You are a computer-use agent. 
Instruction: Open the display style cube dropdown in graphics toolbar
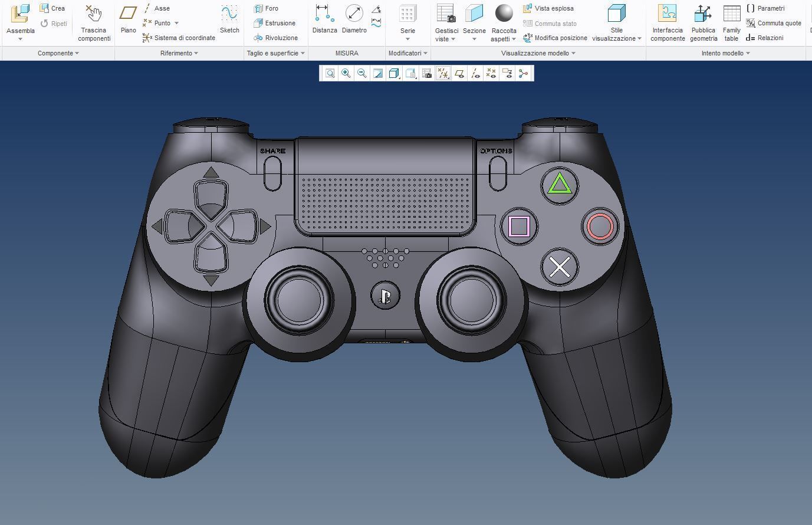tap(395, 73)
